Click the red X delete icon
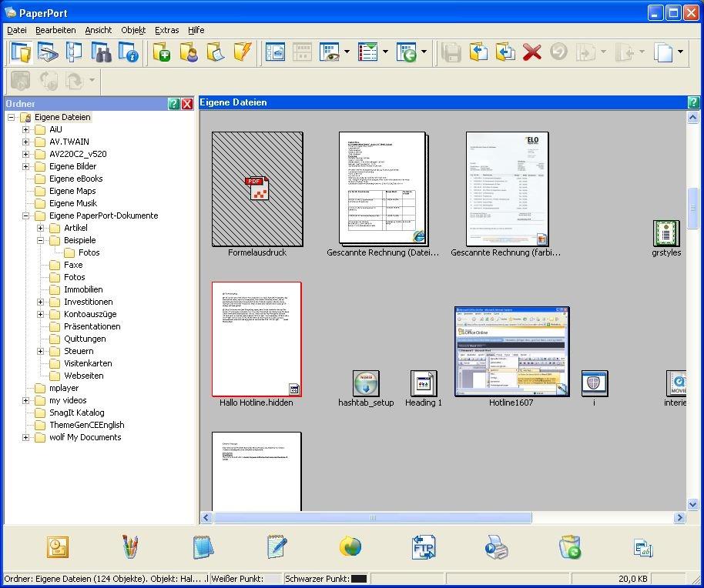 [531, 52]
